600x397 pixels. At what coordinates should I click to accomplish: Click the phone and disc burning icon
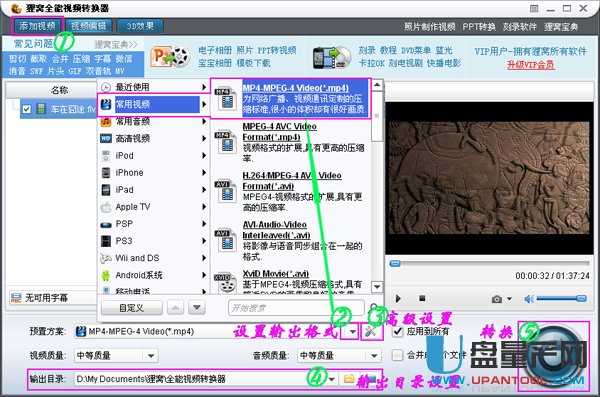point(331,57)
